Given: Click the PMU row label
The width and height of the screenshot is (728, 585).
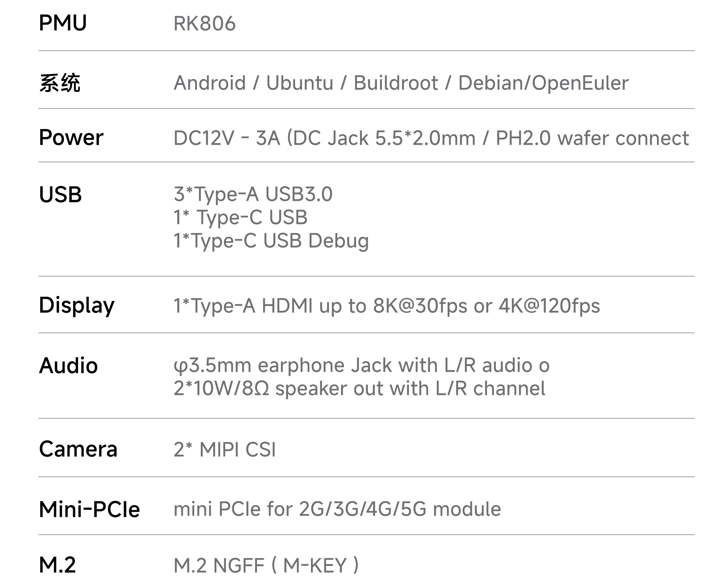Looking at the screenshot, I should click(63, 23).
